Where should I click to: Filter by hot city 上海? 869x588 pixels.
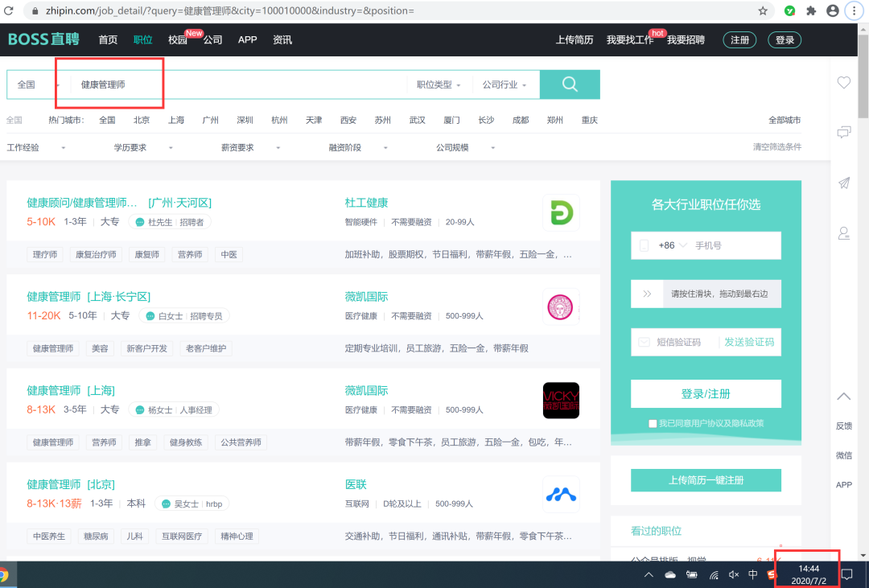point(176,121)
